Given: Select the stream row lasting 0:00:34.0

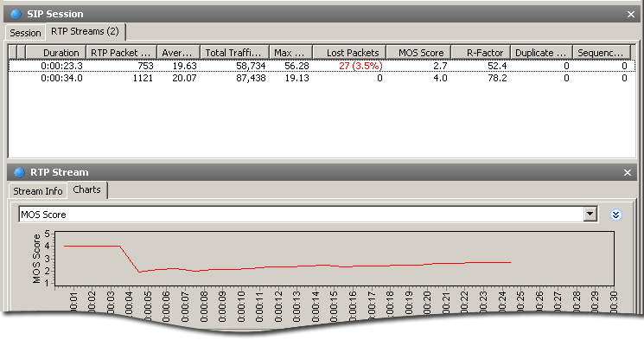Looking at the screenshot, I should click(x=322, y=78).
